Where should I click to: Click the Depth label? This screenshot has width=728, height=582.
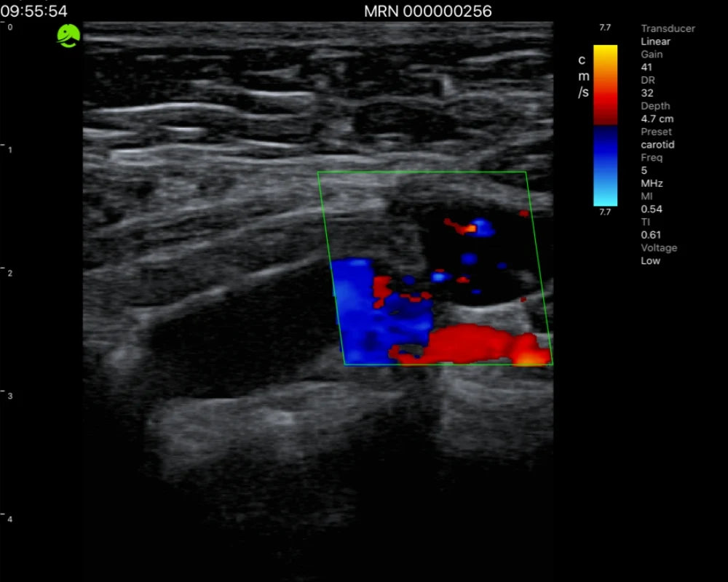pyautogui.click(x=655, y=105)
